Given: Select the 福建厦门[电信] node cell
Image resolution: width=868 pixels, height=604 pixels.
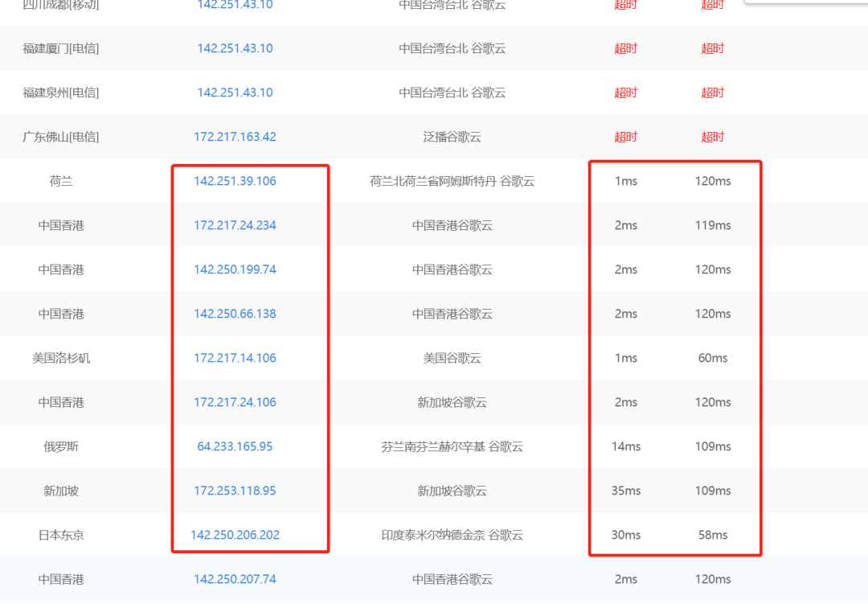Looking at the screenshot, I should (61, 49).
